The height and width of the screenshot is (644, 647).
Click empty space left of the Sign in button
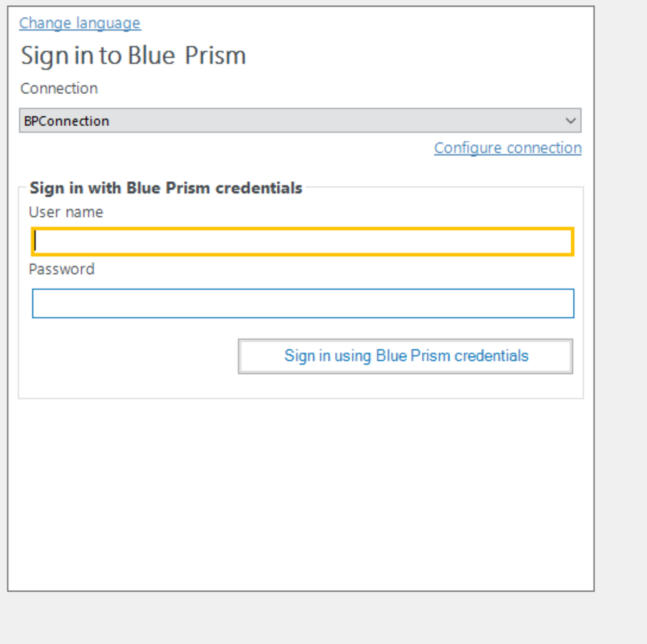click(130, 357)
